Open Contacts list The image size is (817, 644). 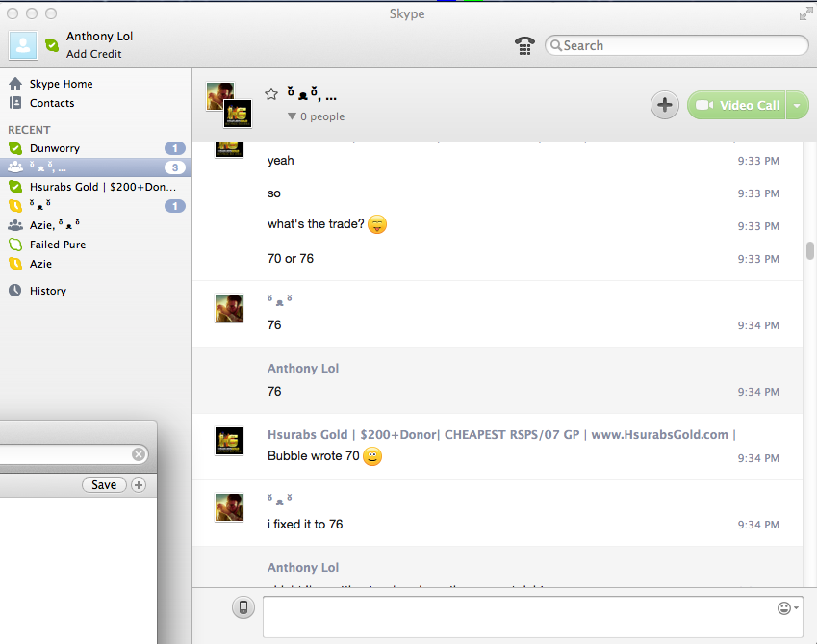52,103
